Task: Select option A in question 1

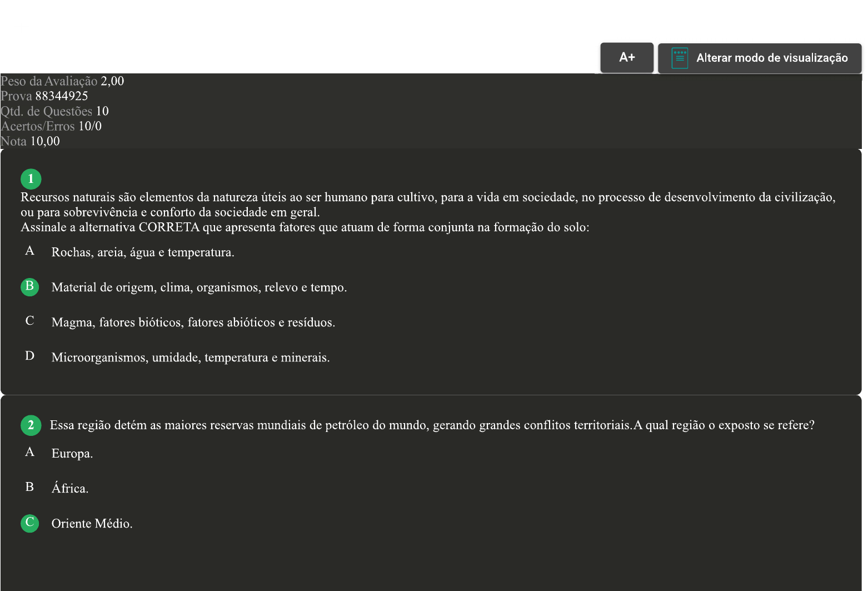Action: click(x=30, y=251)
